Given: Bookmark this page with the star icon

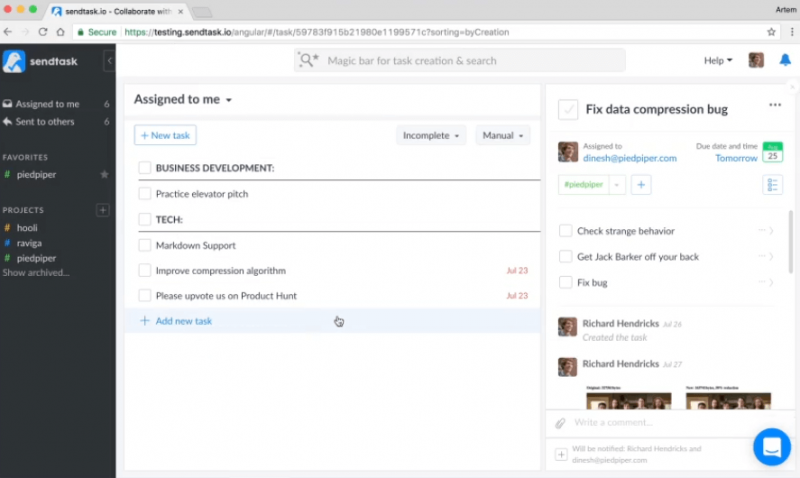Looking at the screenshot, I should [771, 32].
